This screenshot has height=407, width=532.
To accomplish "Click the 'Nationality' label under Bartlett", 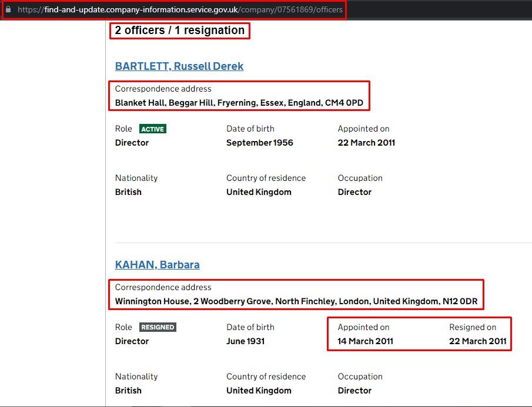I will pos(136,179).
